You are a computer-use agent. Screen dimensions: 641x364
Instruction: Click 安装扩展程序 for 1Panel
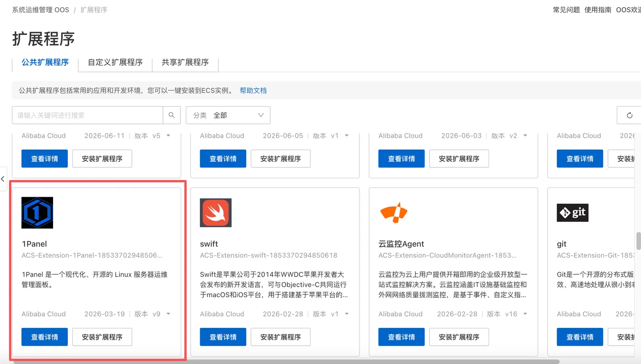tap(102, 337)
